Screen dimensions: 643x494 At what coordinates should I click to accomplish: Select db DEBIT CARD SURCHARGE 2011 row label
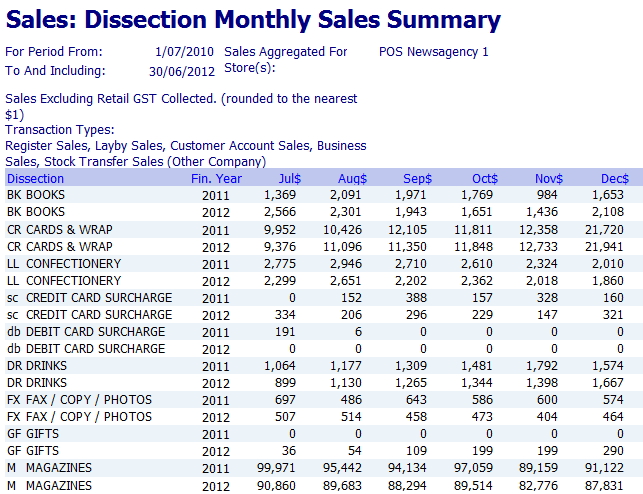tap(86, 332)
